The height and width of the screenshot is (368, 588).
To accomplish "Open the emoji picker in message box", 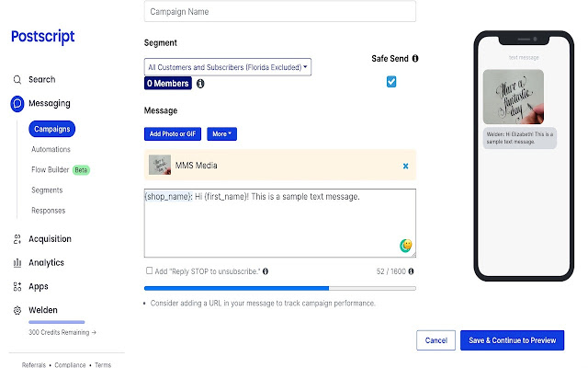I will [x=405, y=245].
